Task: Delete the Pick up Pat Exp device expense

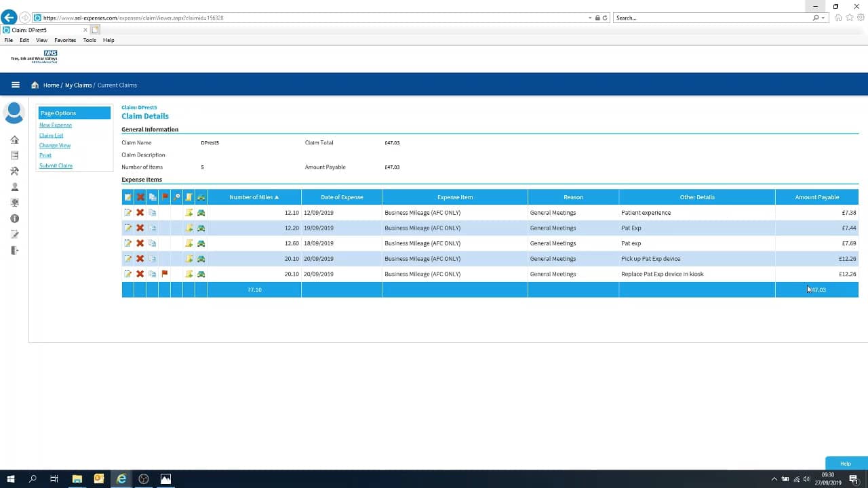Action: coord(140,259)
